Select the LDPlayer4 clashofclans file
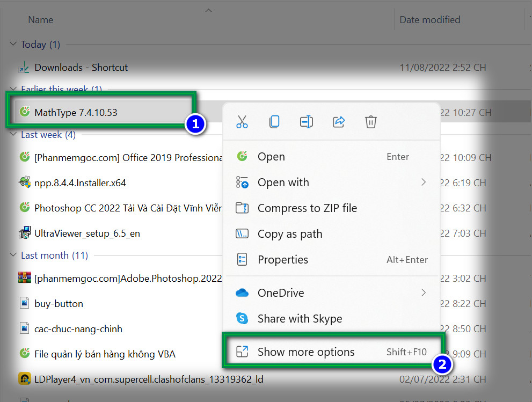This screenshot has width=532, height=402. 149,379
